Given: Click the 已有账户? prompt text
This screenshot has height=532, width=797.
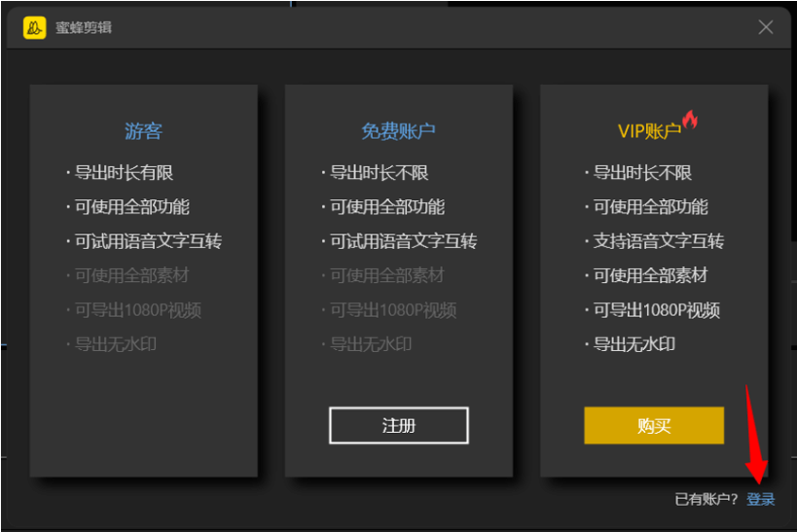Looking at the screenshot, I should [x=706, y=499].
